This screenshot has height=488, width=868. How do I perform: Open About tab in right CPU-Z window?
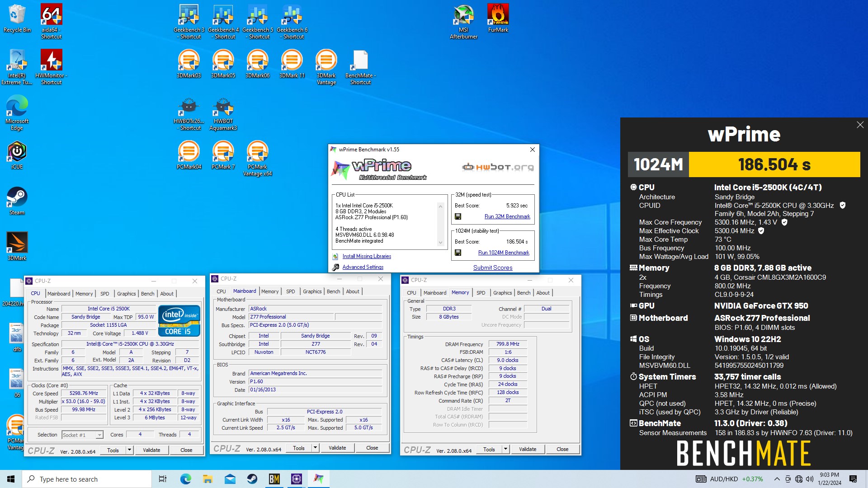coord(543,293)
